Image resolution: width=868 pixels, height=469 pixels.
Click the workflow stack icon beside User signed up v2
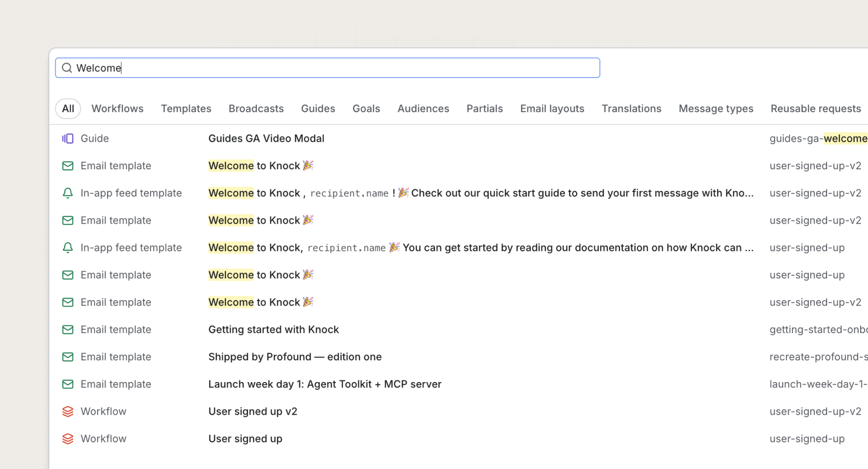pos(68,412)
